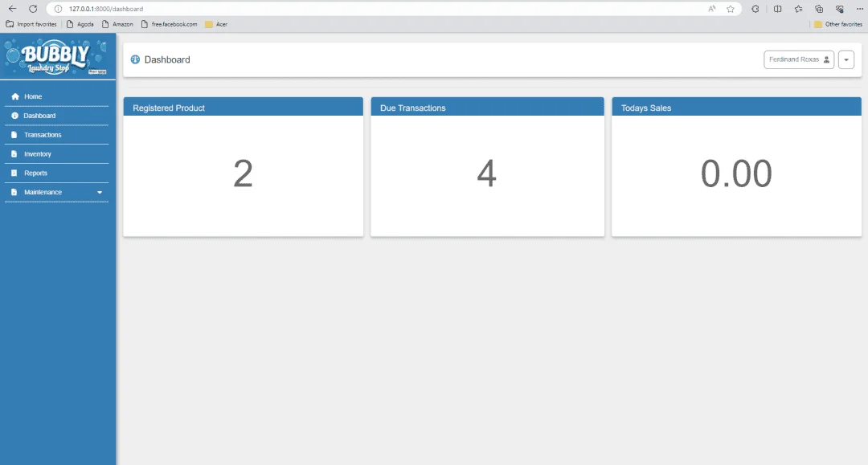
Task: Click the registered product count 2
Action: pyautogui.click(x=243, y=173)
